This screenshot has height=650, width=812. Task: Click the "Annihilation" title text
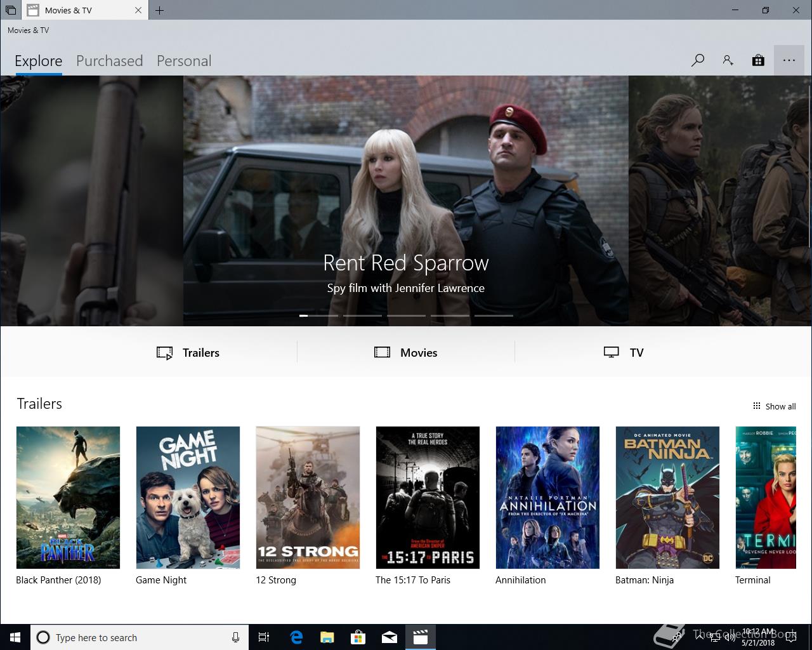point(521,580)
